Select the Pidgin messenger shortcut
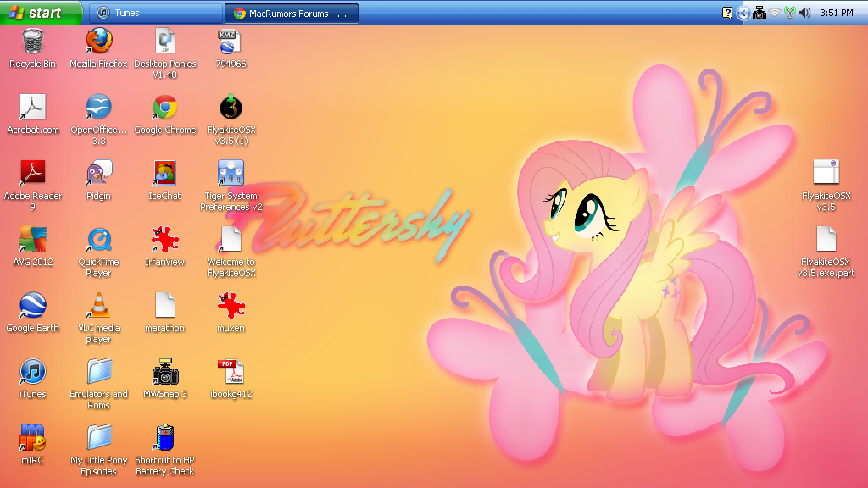868x488 pixels. tap(99, 173)
